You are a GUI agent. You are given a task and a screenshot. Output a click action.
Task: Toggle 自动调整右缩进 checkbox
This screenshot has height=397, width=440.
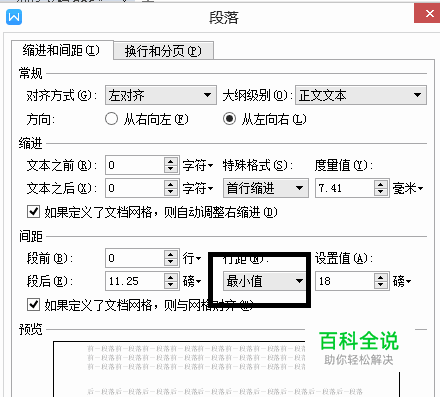pos(33,211)
